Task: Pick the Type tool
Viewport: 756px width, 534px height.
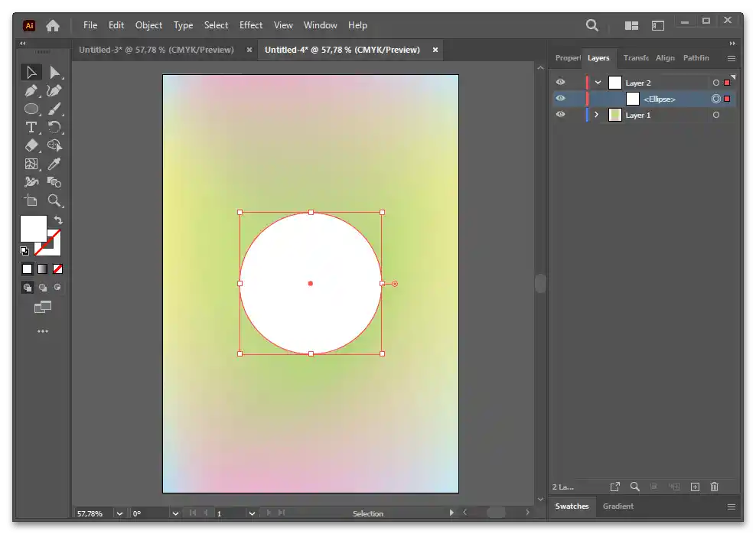Action: coord(31,127)
